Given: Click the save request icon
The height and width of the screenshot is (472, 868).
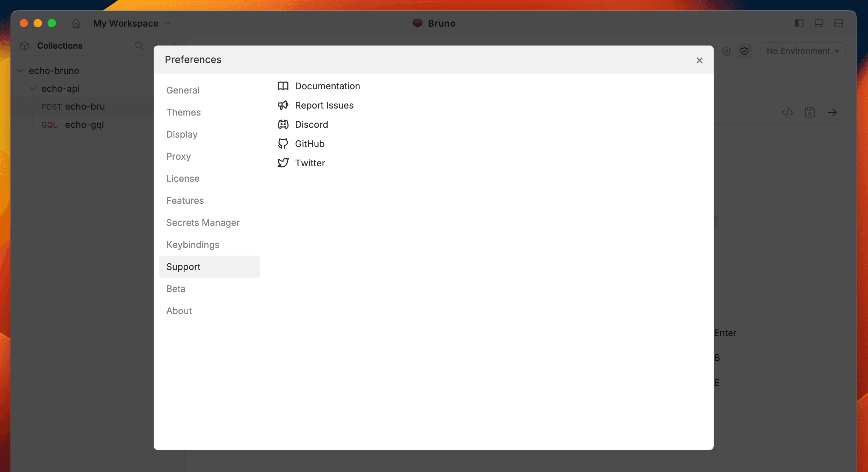Looking at the screenshot, I should [810, 112].
